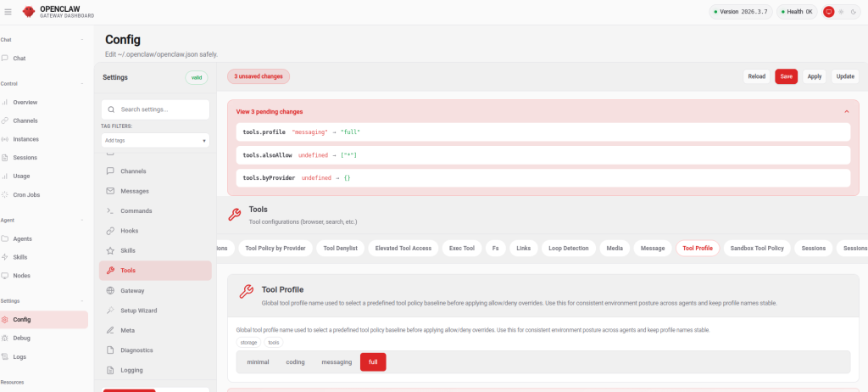Select Tools in the Settings category list
This screenshot has height=392, width=868.
point(156,271)
